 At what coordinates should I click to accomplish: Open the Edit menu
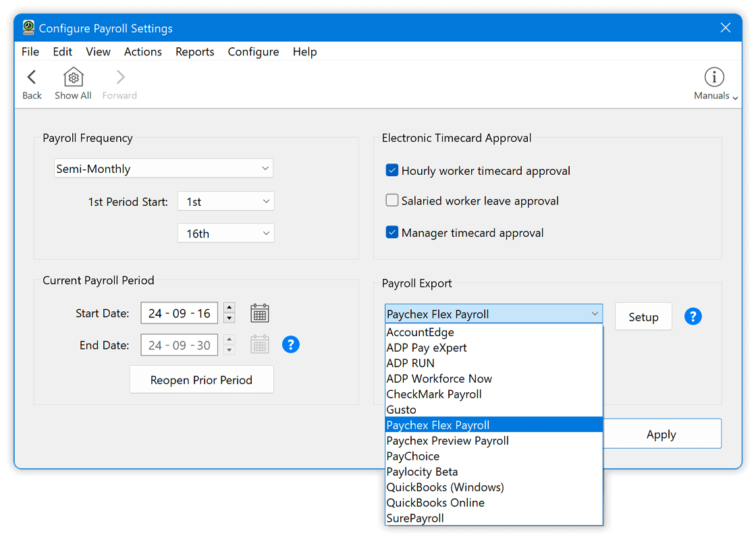[x=62, y=51]
